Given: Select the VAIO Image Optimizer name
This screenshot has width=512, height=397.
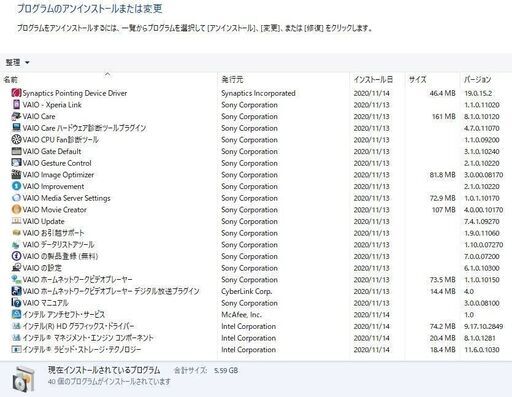Looking at the screenshot, I should pos(58,175).
